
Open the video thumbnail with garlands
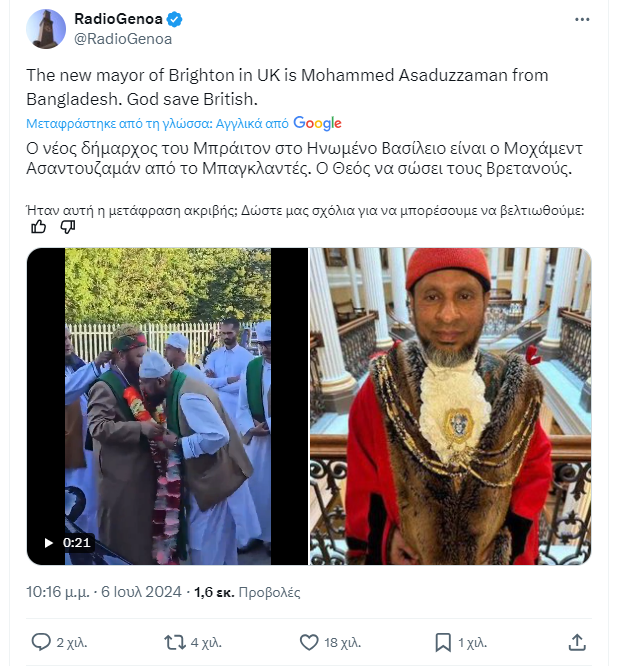click(x=167, y=406)
